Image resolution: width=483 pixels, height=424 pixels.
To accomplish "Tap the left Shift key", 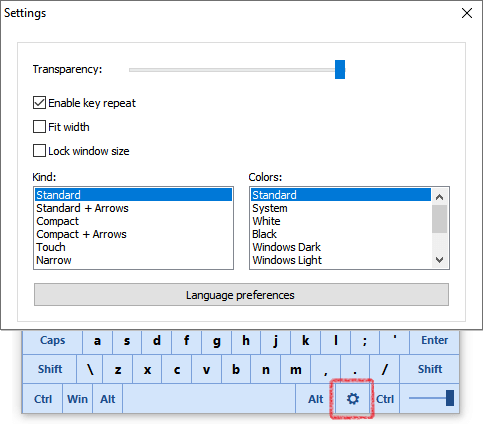I will tap(50, 369).
